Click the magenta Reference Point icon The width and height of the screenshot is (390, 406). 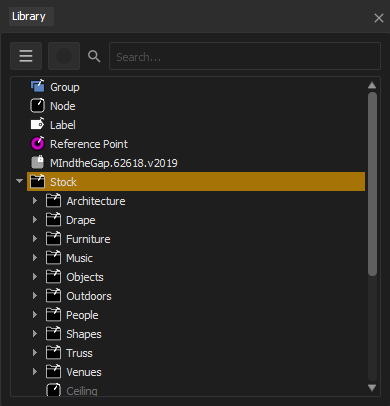38,144
